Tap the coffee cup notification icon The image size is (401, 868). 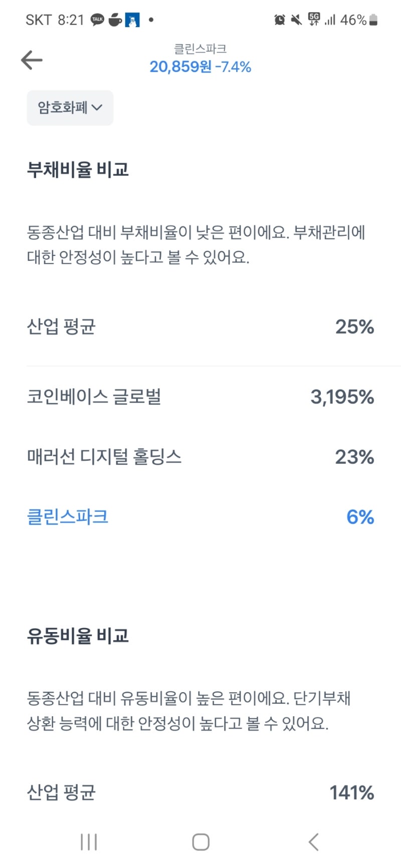(x=114, y=20)
